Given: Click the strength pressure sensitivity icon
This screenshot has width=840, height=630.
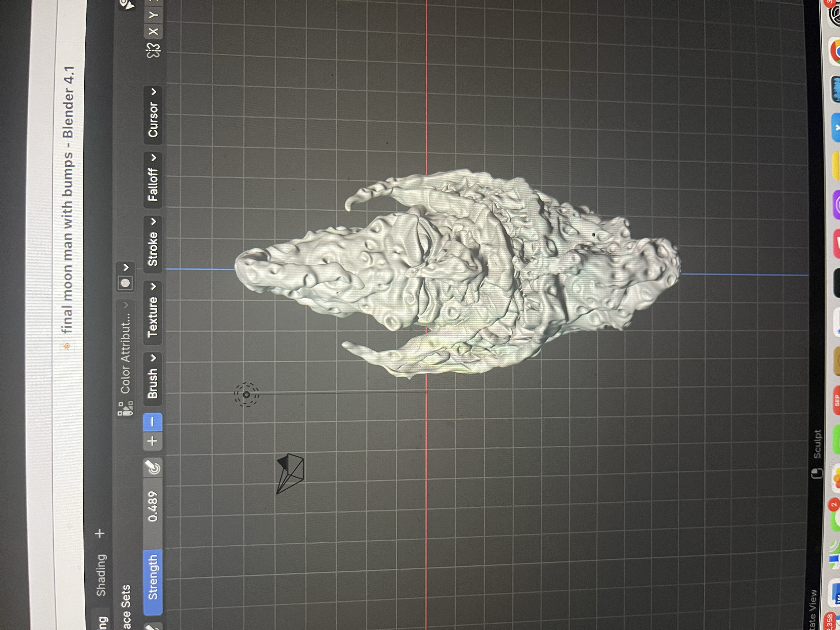Looking at the screenshot, I should pos(154,467).
